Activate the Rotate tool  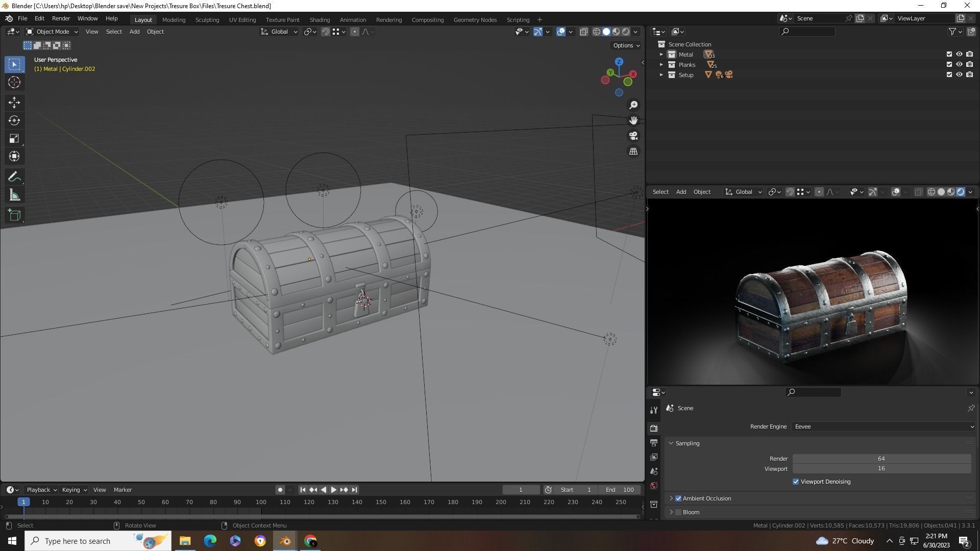(x=14, y=120)
